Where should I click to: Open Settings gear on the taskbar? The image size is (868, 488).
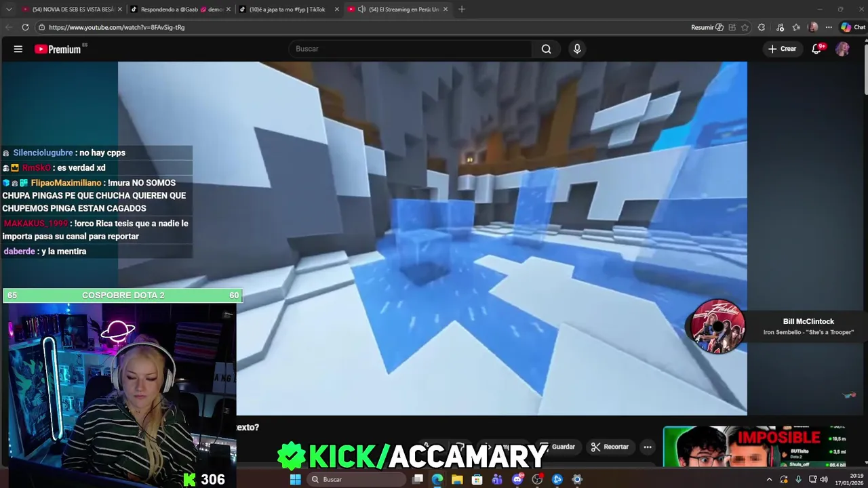pos(577,479)
